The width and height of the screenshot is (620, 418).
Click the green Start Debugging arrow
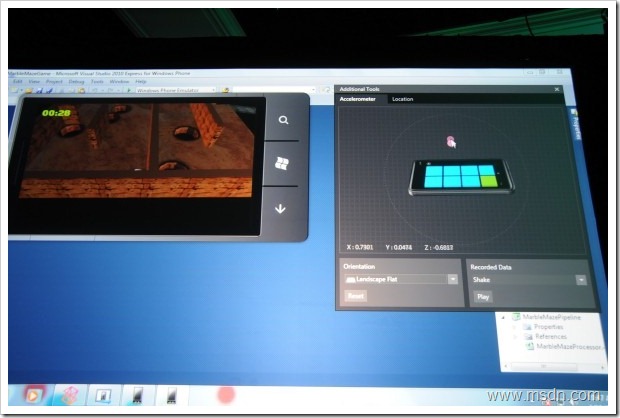point(129,90)
